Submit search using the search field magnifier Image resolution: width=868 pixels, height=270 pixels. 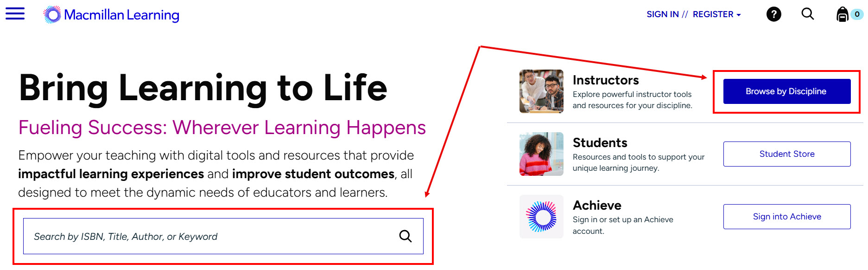pos(405,236)
